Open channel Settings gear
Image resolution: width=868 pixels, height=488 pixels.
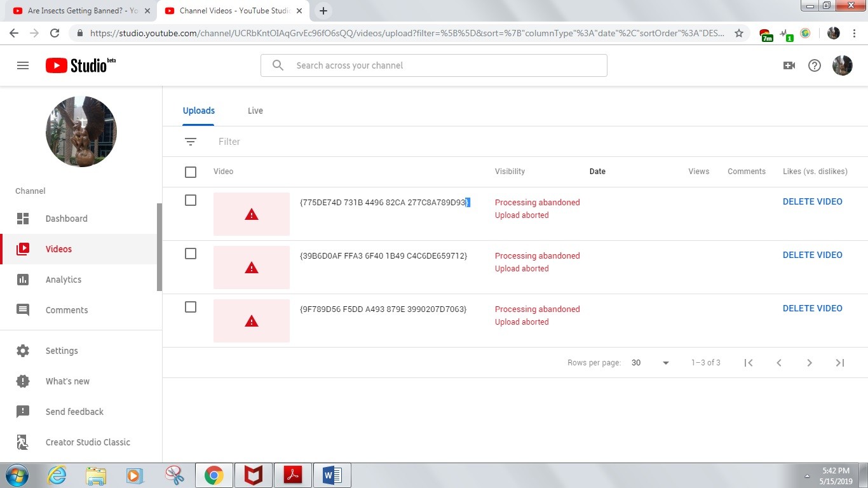(x=23, y=351)
